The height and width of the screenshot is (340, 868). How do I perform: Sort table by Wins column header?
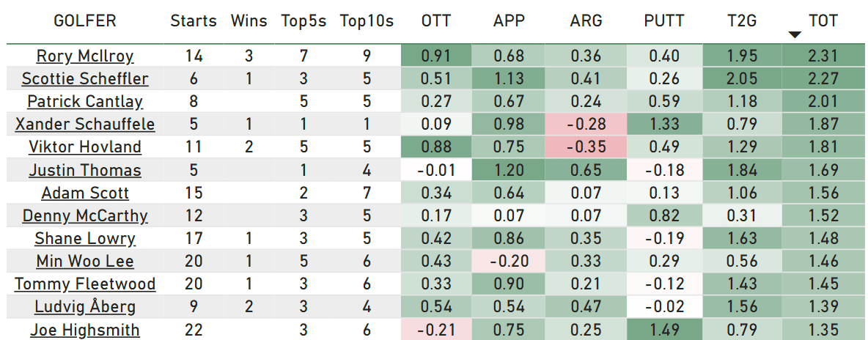click(x=249, y=21)
